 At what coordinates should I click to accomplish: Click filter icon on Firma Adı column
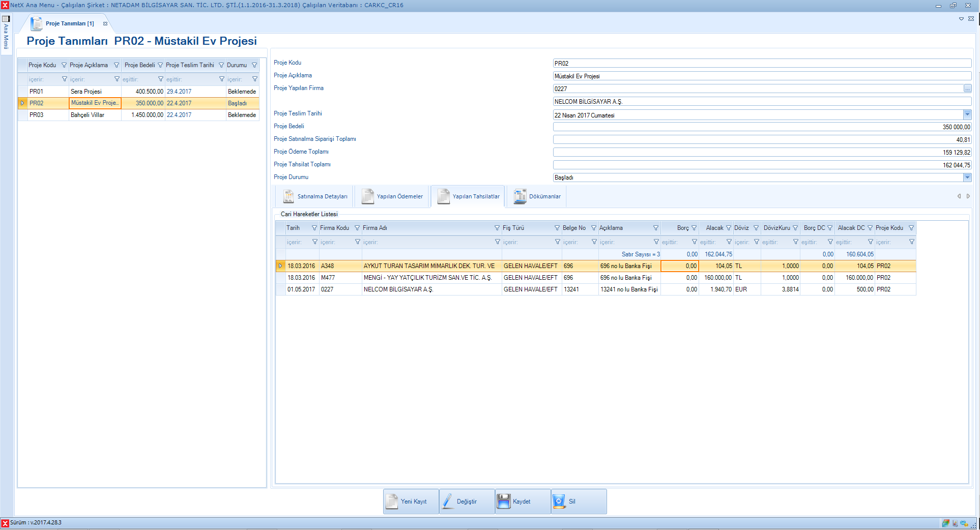(497, 228)
